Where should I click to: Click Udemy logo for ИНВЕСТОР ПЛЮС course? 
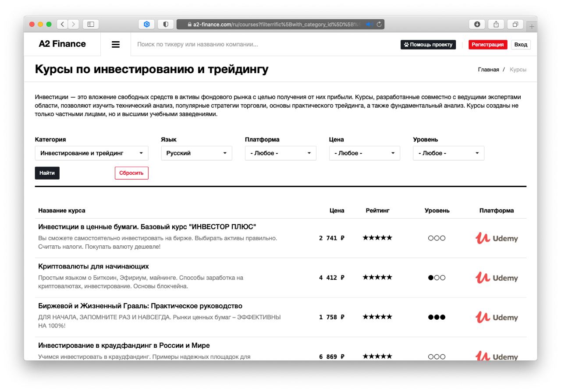(x=497, y=238)
